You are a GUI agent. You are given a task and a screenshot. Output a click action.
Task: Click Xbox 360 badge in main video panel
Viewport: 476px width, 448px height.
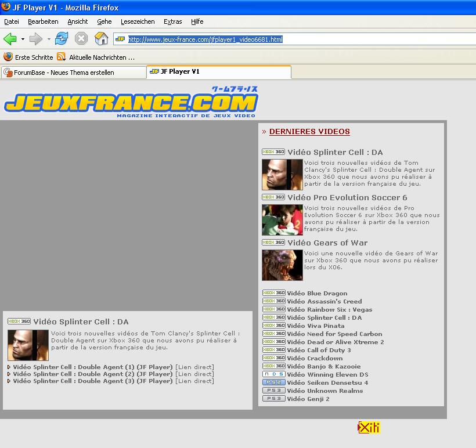[19, 321]
